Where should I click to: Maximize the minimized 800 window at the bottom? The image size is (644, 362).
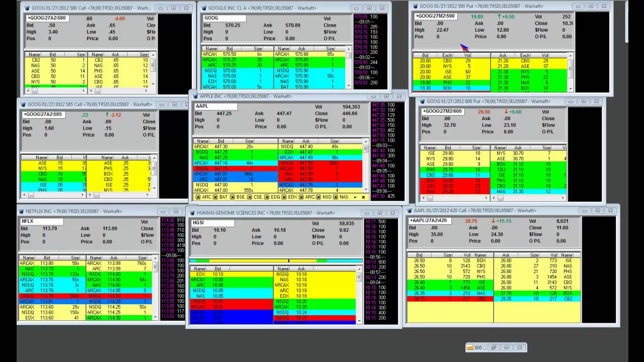[507, 347]
